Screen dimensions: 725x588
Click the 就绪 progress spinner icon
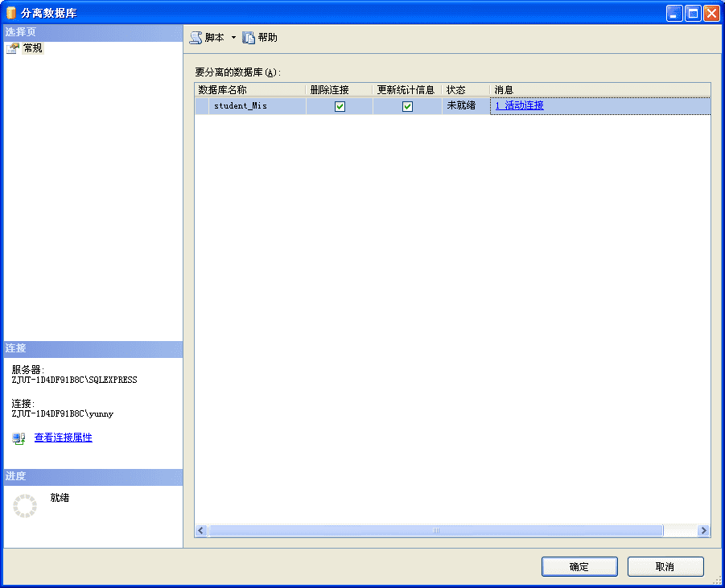[27, 505]
